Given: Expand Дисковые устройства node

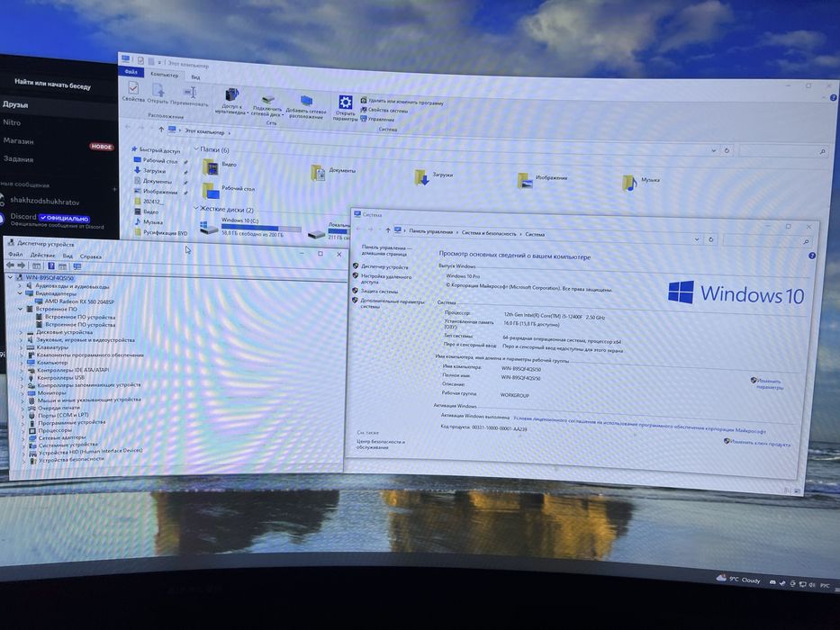Looking at the screenshot, I should pyautogui.click(x=21, y=332).
